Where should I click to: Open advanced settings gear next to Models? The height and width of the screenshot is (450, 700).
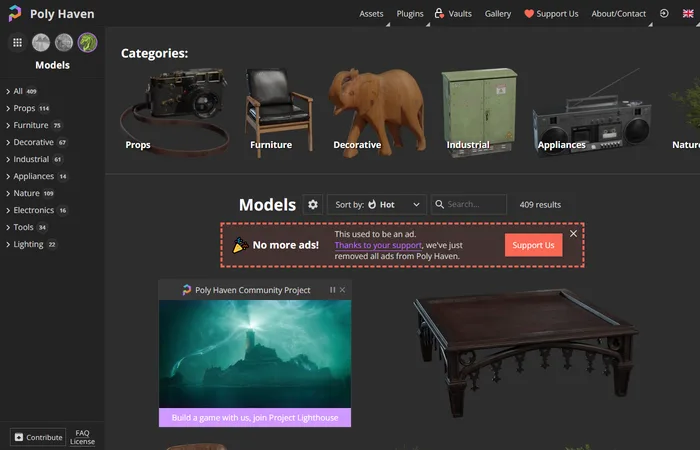(x=313, y=204)
